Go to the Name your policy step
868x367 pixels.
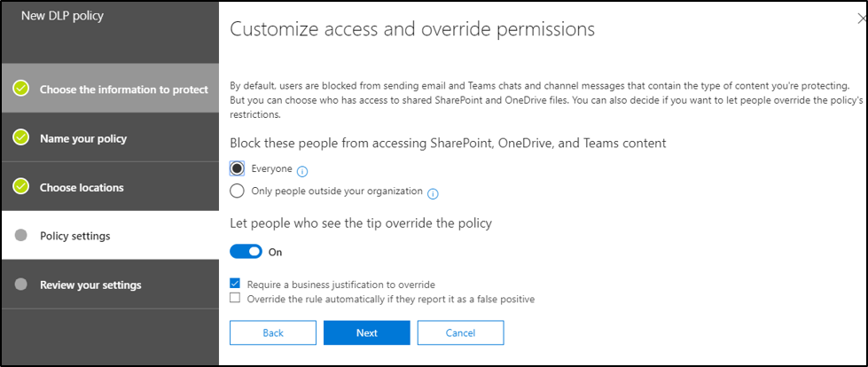click(83, 138)
